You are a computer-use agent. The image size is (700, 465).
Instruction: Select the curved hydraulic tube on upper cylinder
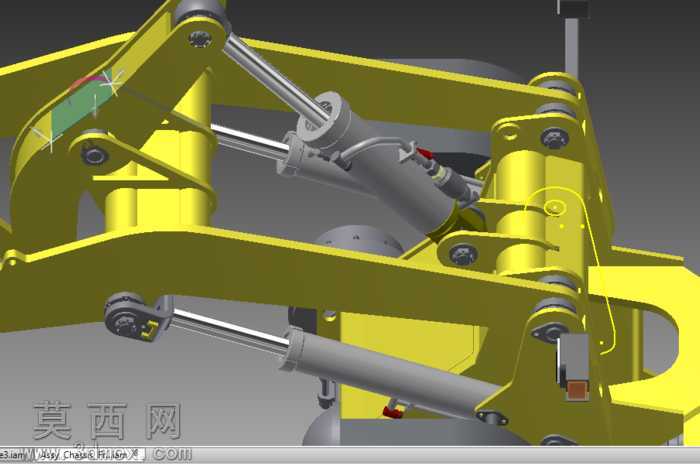point(375,144)
